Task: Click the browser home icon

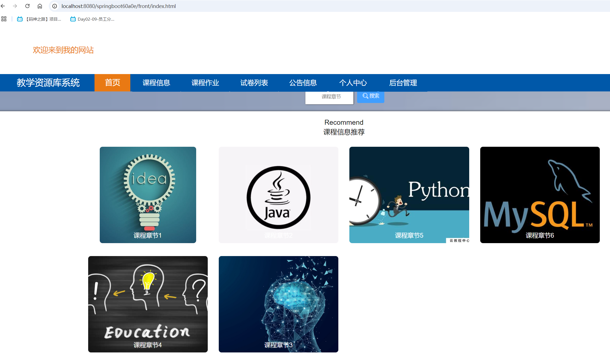Action: pyautogui.click(x=40, y=6)
